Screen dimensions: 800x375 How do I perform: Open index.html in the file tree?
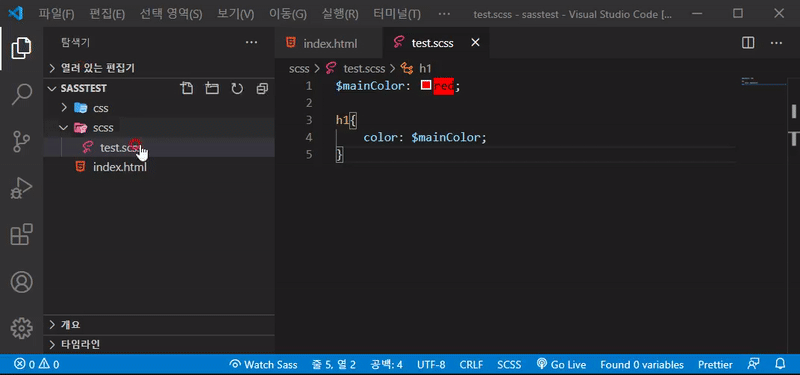(159, 167)
